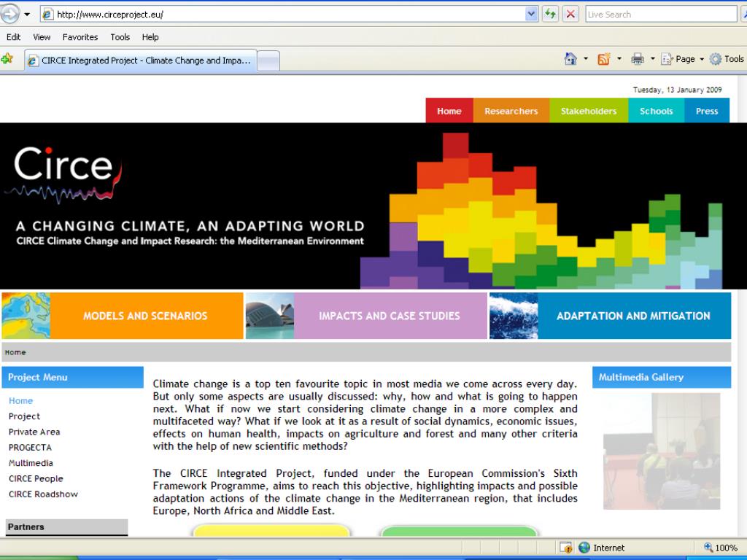Click the Mediterranean map thumbnail
Viewport: 747px width, 560px height.
(x=26, y=316)
